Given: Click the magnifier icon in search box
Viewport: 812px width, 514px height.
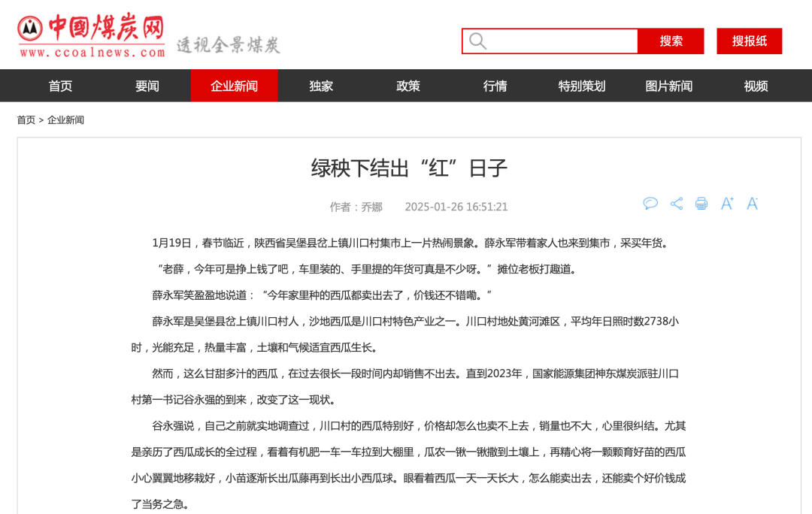Looking at the screenshot, I should (477, 41).
